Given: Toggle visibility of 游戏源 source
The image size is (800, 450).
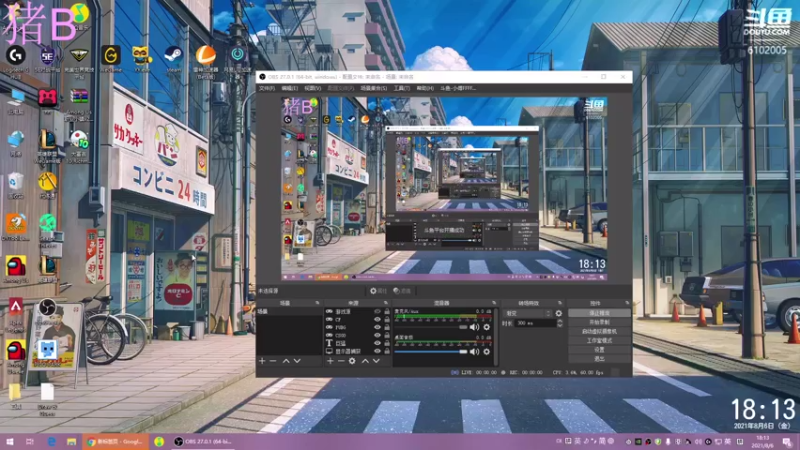Looking at the screenshot, I should [x=378, y=311].
